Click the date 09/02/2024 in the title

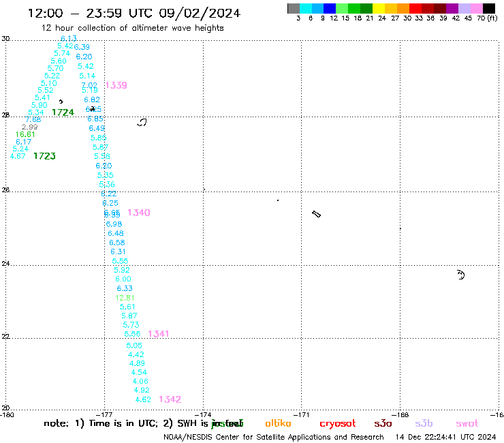pos(200,13)
